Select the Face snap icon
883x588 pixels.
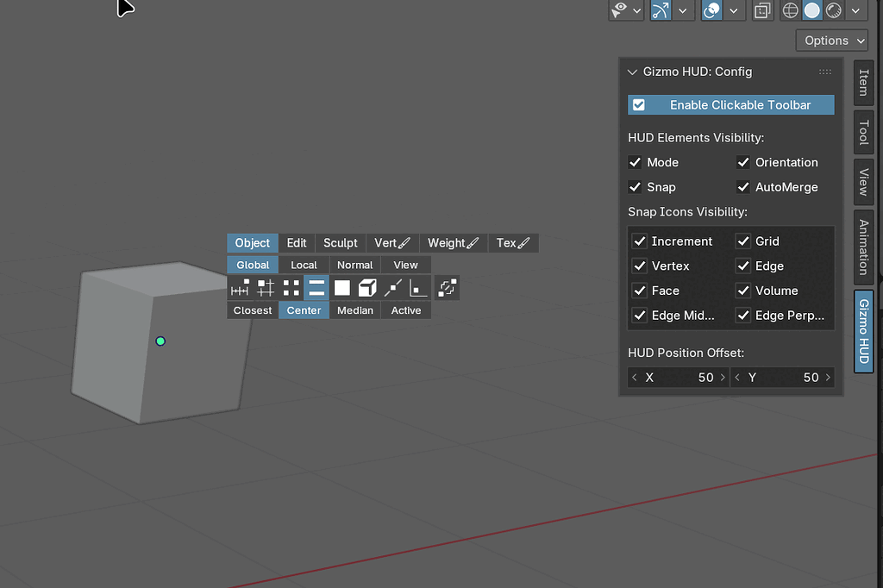(x=341, y=288)
